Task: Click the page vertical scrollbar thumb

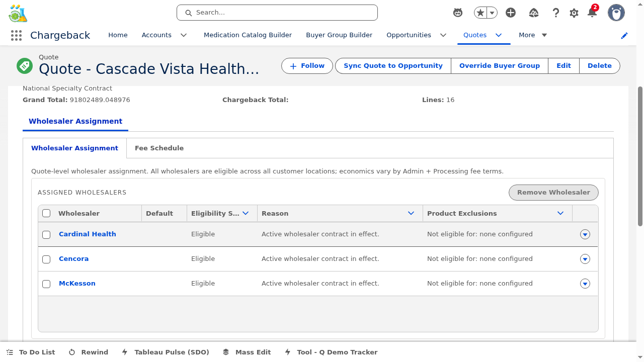Action: click(x=640, y=156)
